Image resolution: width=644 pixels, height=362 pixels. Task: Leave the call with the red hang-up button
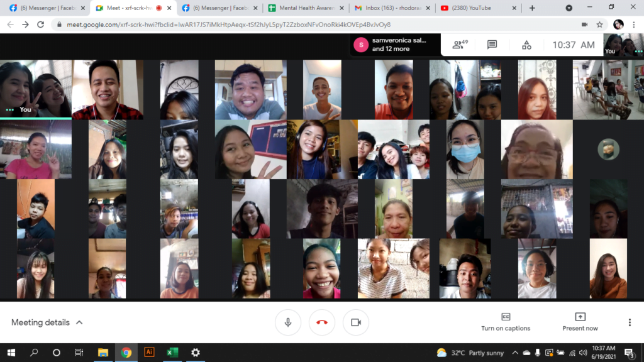(322, 322)
